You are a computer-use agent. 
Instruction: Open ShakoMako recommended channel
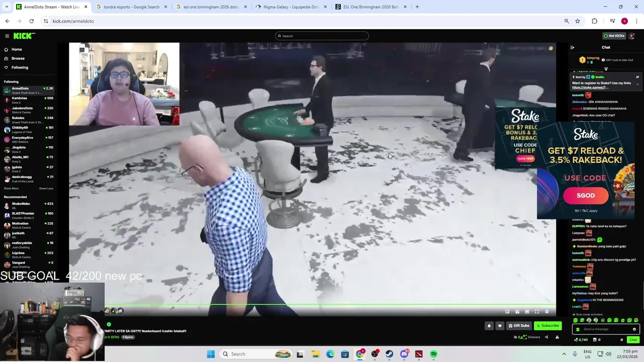(28, 205)
